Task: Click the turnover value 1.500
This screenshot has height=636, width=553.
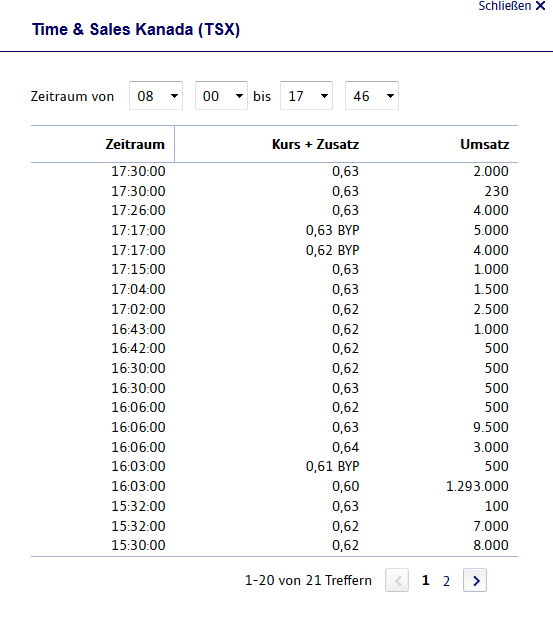Action: pyautogui.click(x=491, y=289)
